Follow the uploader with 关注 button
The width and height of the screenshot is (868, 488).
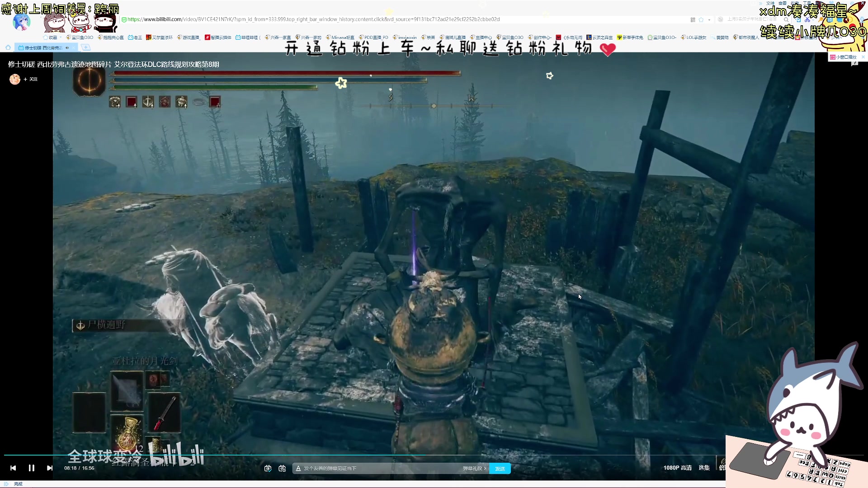31,79
